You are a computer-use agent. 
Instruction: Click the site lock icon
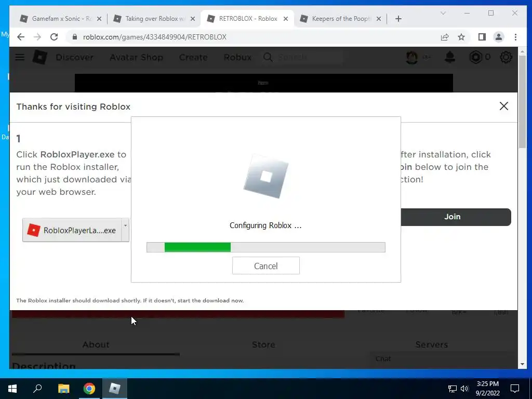coord(75,37)
